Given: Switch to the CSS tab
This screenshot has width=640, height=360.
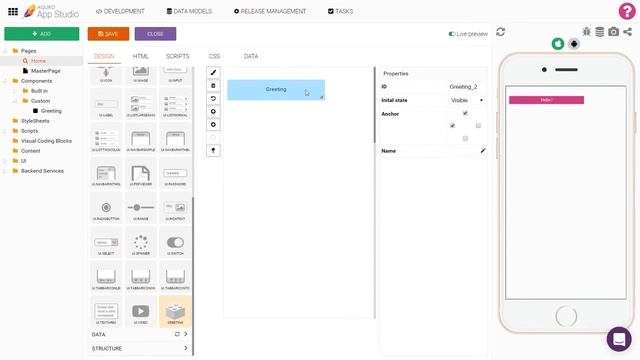Looking at the screenshot, I should tap(214, 56).
